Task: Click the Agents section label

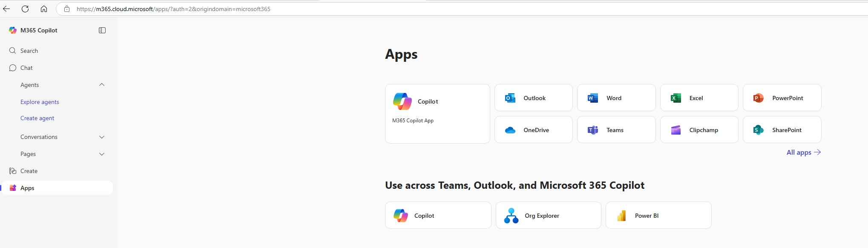Action: point(30,85)
